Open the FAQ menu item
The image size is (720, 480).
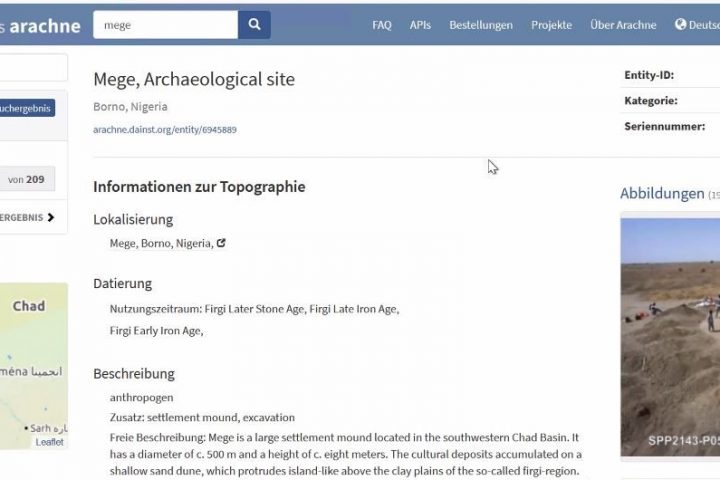382,25
